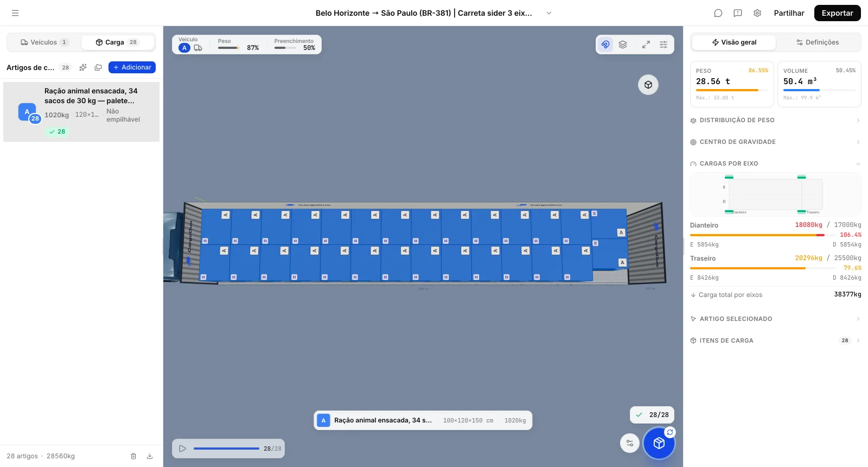The image size is (868, 467).
Task: Click the Peso 87% progress bar
Action: (x=228, y=48)
